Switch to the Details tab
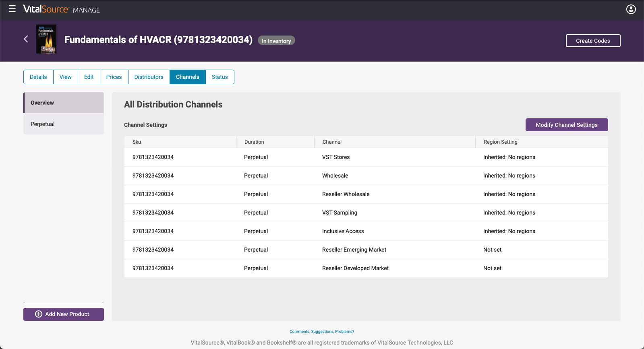The image size is (644, 349). 38,77
